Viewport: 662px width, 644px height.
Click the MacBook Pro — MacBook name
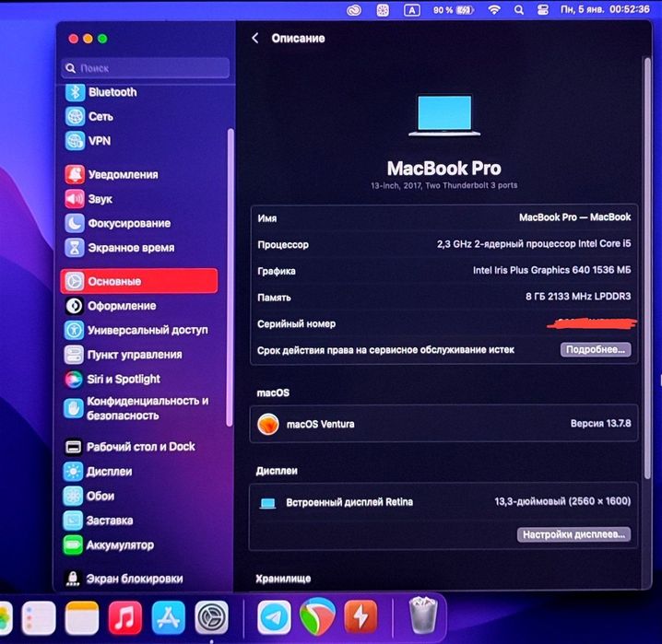(x=574, y=217)
